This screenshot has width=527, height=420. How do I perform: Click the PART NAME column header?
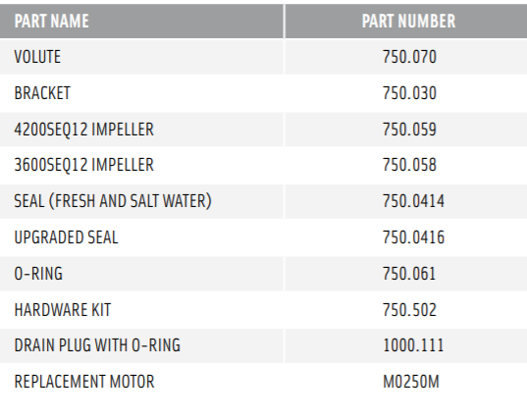51,22
